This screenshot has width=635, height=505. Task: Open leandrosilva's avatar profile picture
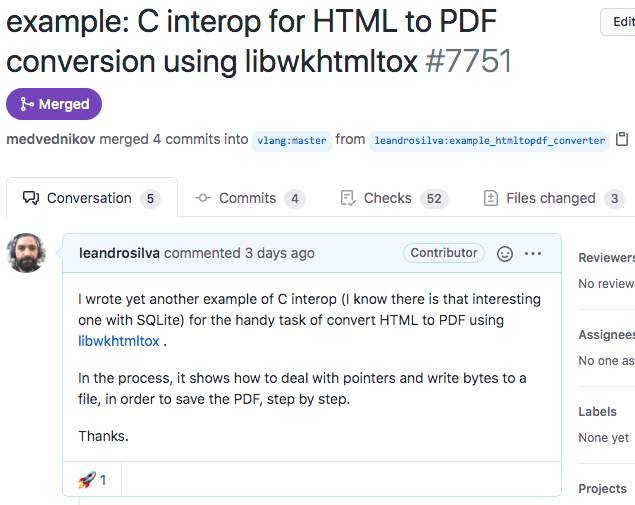26,253
